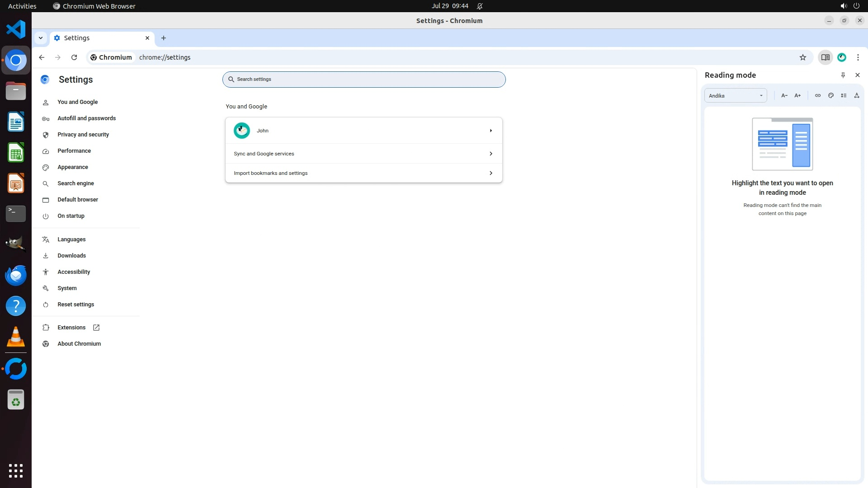Toggle the reading mode side panel button
The height and width of the screenshot is (488, 868).
825,57
